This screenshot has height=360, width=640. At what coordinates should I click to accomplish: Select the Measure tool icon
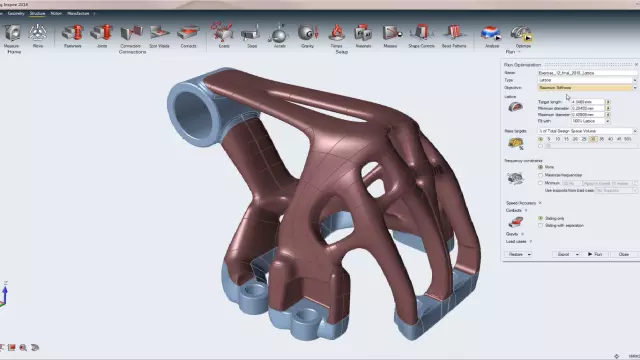[x=12, y=33]
